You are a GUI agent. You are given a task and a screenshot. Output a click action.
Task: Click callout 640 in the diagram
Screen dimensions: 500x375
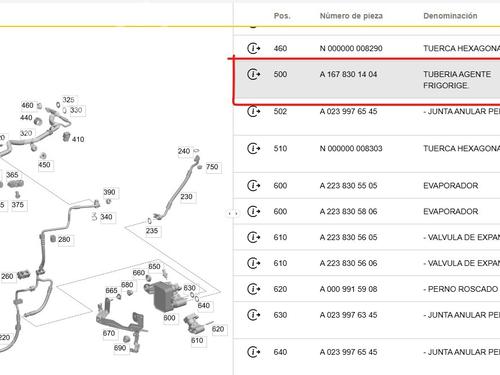(204, 305)
